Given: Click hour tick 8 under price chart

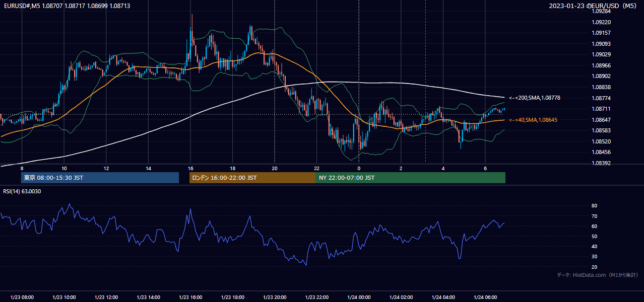Looking at the screenshot, I should (22, 168).
